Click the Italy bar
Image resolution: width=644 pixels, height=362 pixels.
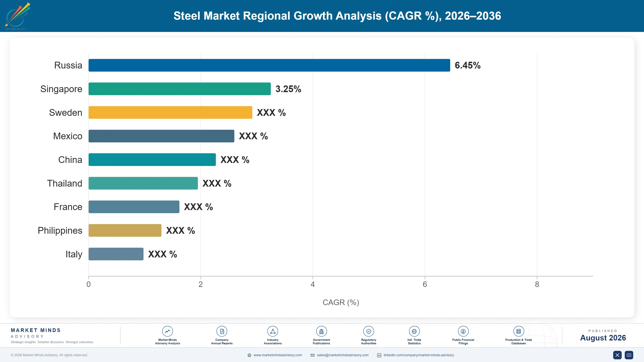116,254
